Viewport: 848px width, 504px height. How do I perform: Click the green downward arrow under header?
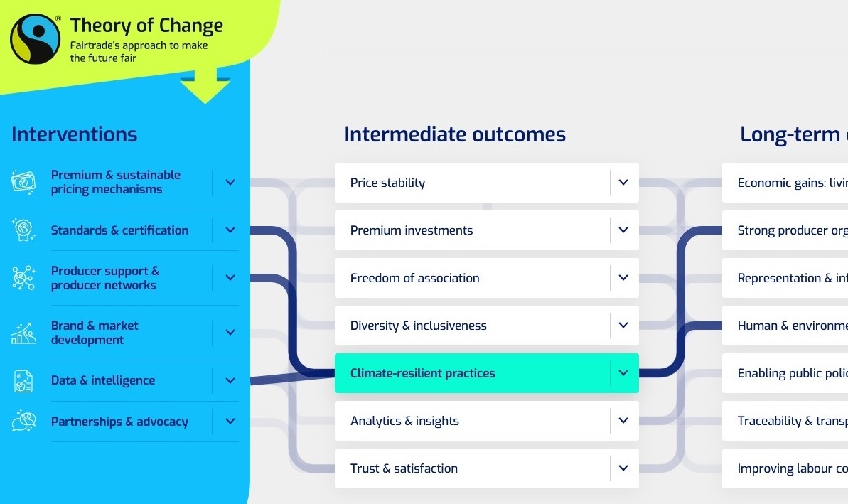[x=205, y=85]
